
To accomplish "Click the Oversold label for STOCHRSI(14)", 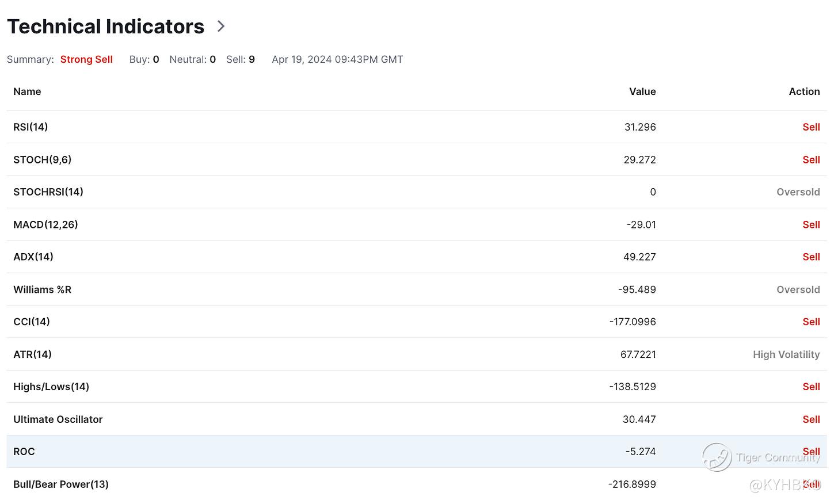I will pos(798,192).
